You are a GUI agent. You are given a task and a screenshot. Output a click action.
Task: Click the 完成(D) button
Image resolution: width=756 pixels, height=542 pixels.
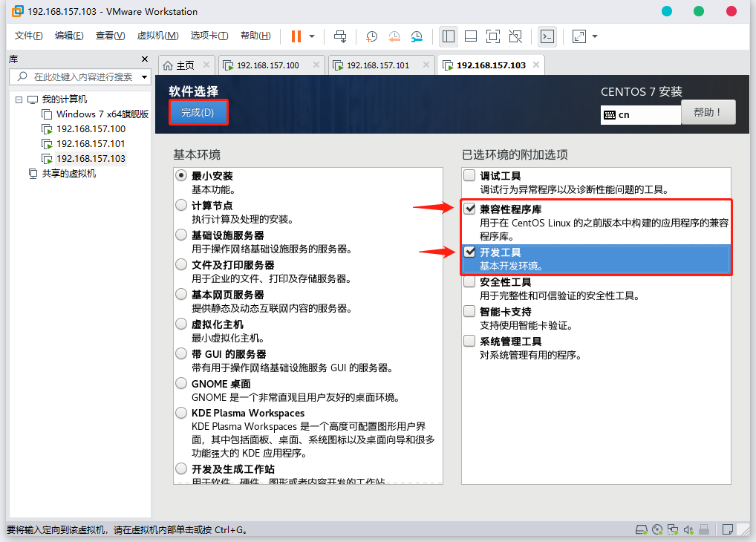(x=198, y=112)
